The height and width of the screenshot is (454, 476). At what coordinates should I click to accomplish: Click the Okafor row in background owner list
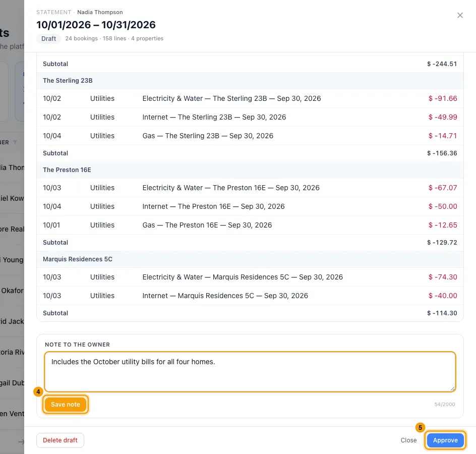pos(12,291)
